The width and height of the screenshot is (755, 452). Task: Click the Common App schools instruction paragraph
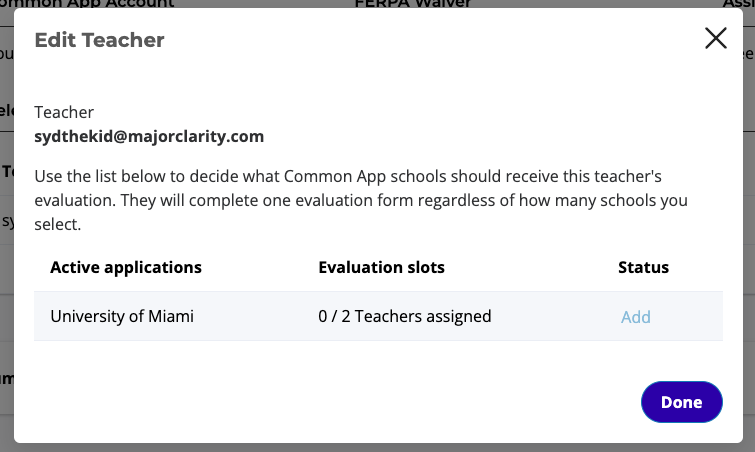(x=360, y=200)
